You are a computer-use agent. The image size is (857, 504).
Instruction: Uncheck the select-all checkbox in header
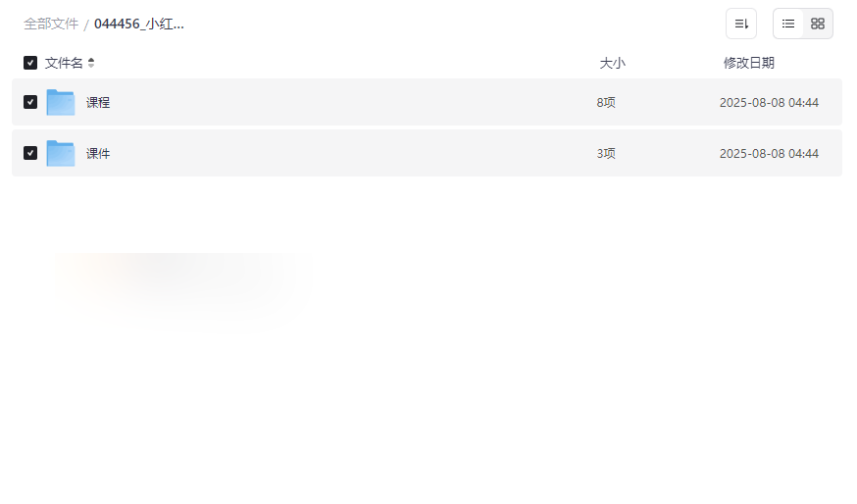(x=30, y=63)
